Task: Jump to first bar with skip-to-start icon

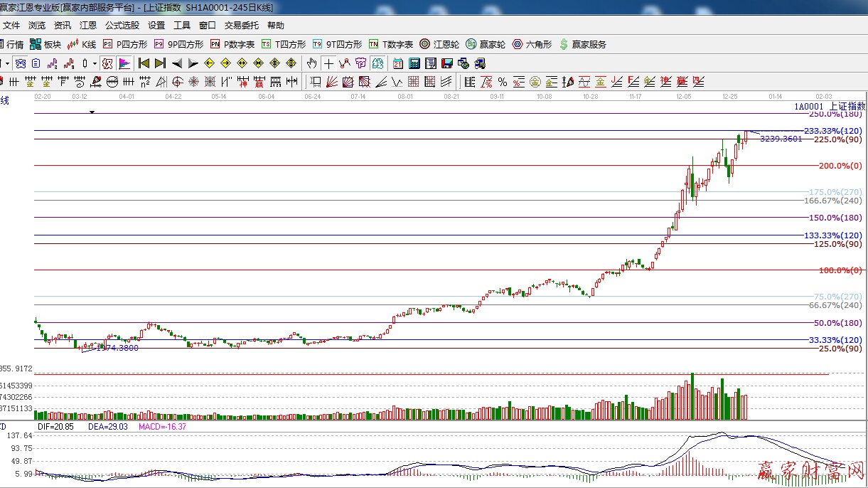Action: tap(144, 63)
